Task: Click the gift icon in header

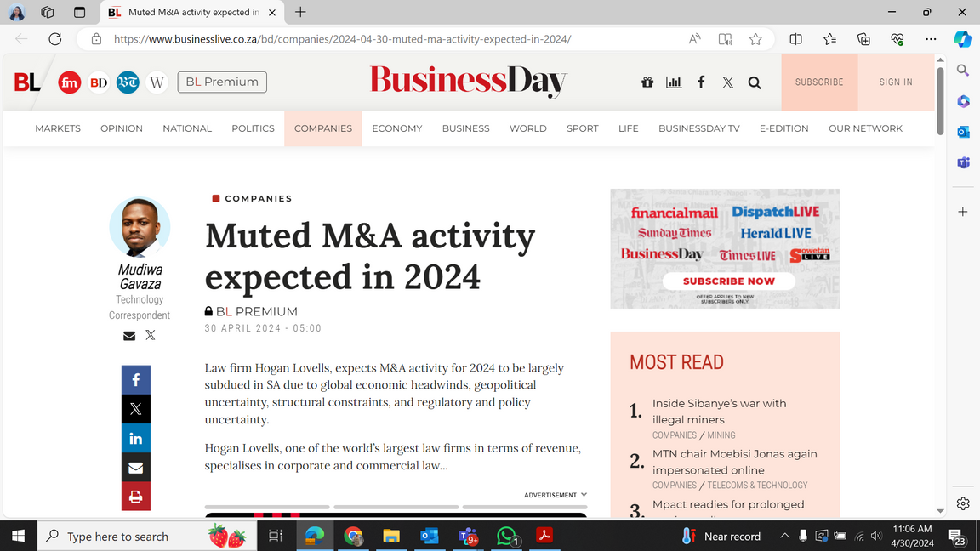Action: coord(647,82)
